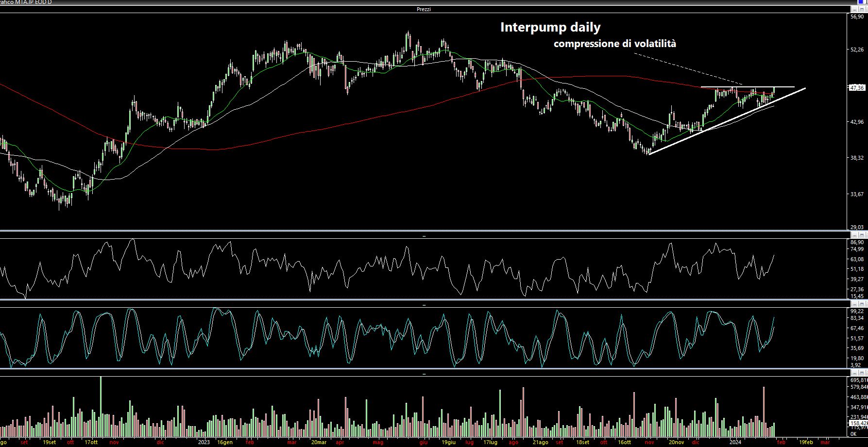The image size is (868, 447).
Task: Maximize the volume histogram panel
Action: (x=862, y=373)
